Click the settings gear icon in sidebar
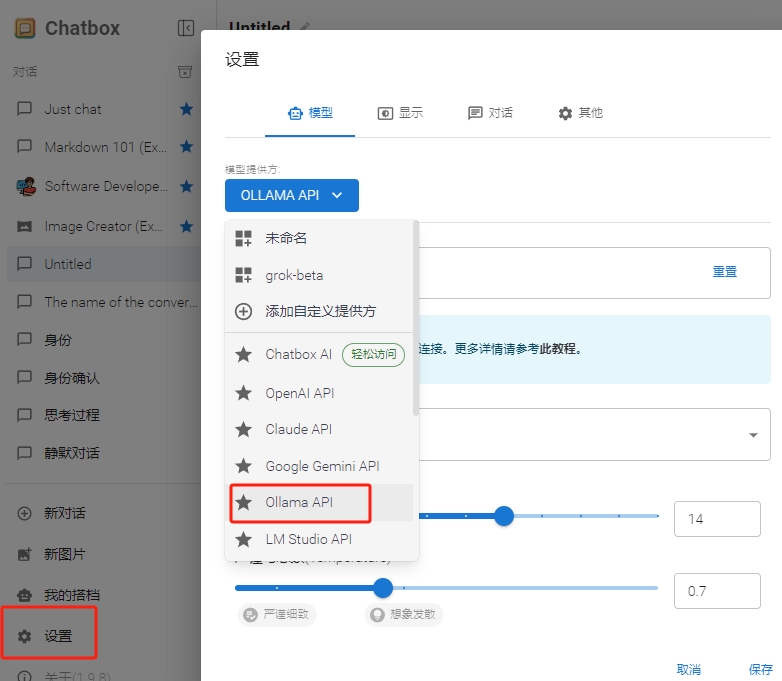782x681 pixels. pyautogui.click(x=24, y=636)
